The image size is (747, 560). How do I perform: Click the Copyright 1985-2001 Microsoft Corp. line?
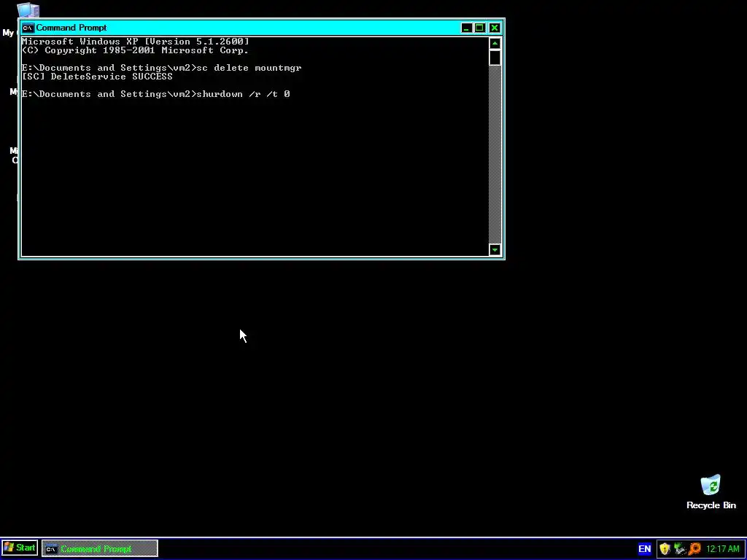click(135, 50)
